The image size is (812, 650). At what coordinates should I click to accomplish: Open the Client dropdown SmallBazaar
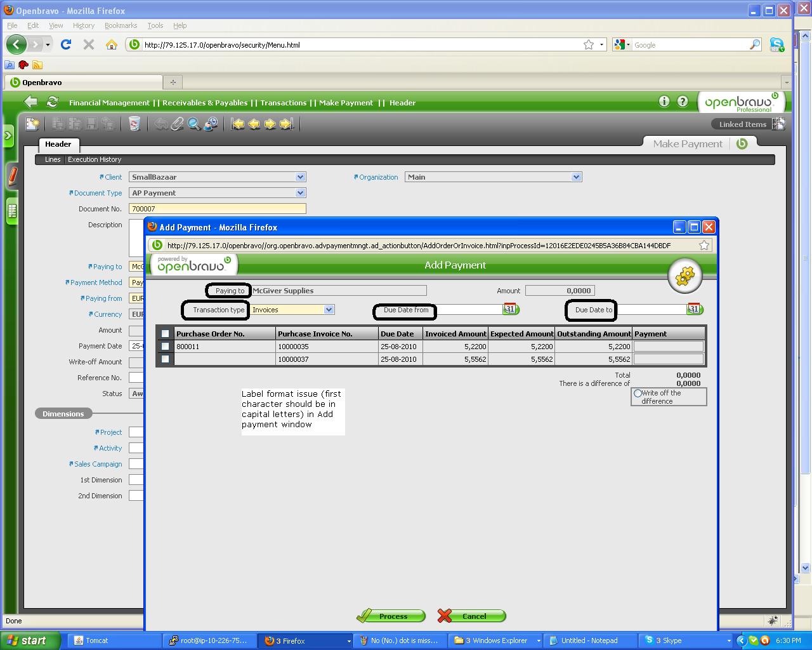click(x=301, y=177)
